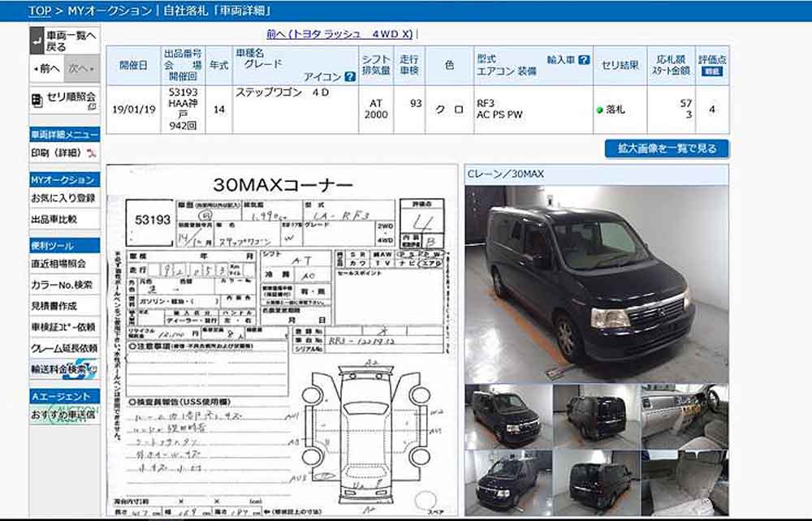Click the 車両詳細メニュー sidebar heading
This screenshot has width=812, height=521.
pos(65,135)
